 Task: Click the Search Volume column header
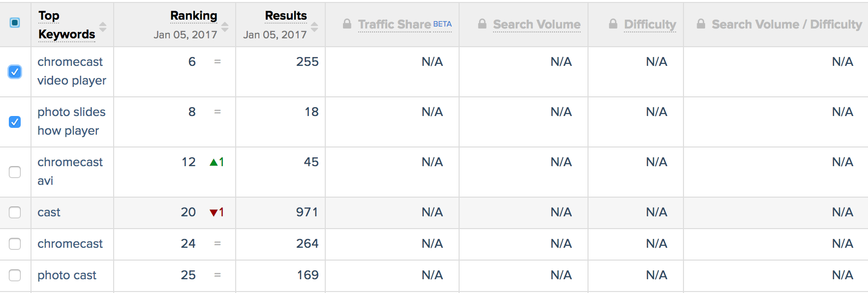(537, 24)
